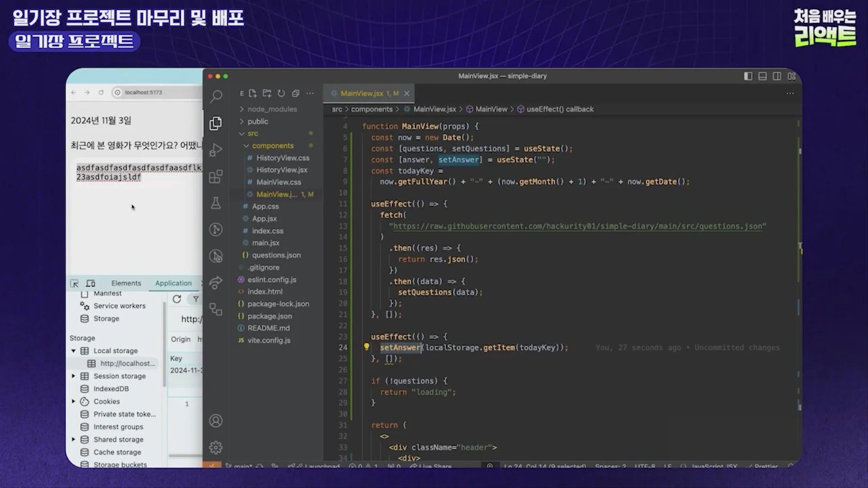Click the DevTools inspect element icon
The width and height of the screenshot is (868, 488).
75,283
